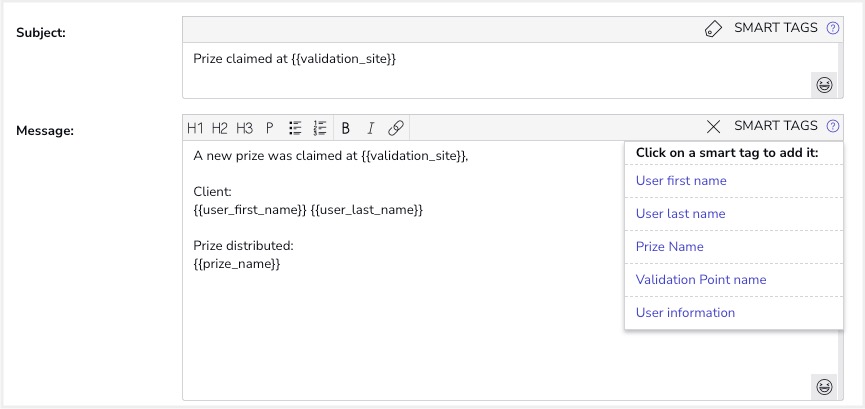
Task: Add the Prize Name smart tag
Action: coord(669,247)
